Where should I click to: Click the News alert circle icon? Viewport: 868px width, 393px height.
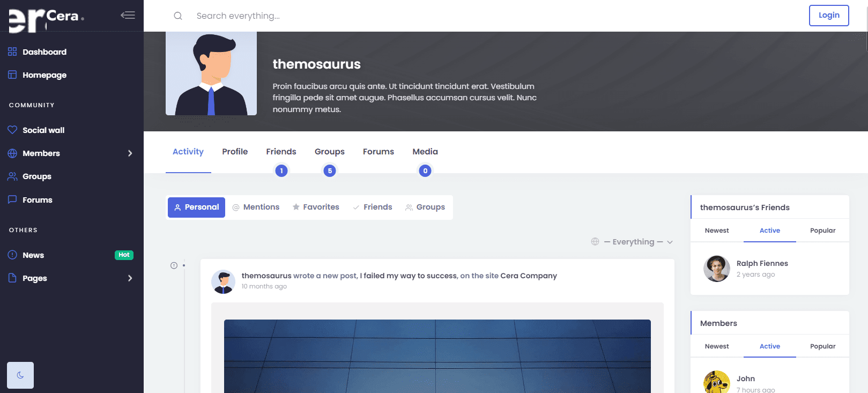12,255
